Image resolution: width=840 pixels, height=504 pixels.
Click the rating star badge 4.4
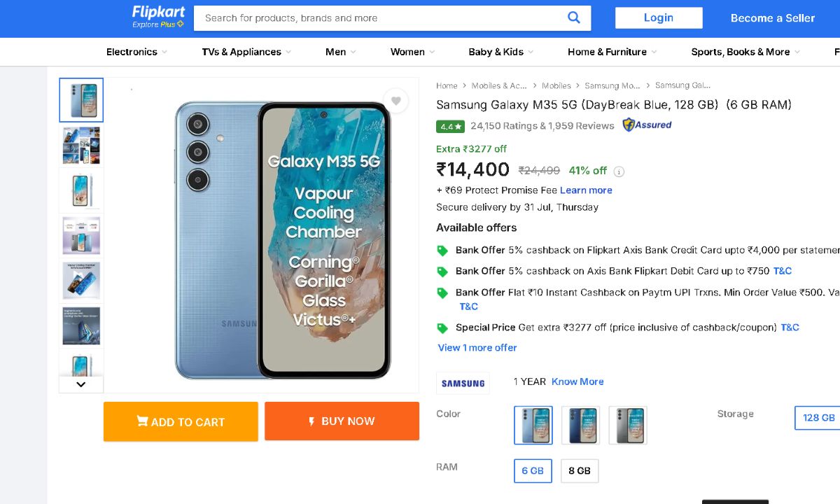tap(450, 127)
